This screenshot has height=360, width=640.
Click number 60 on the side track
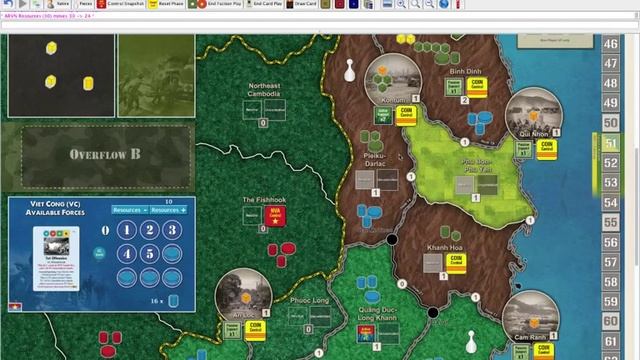point(611,322)
